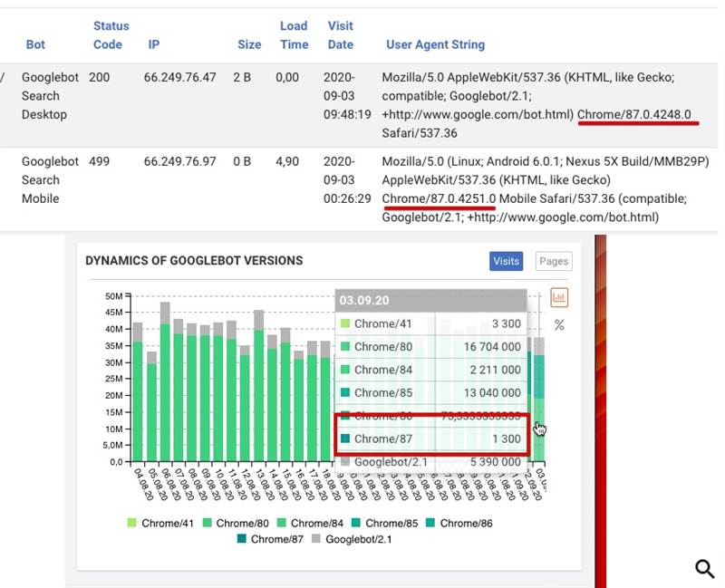Click the 2 B size value

point(242,77)
